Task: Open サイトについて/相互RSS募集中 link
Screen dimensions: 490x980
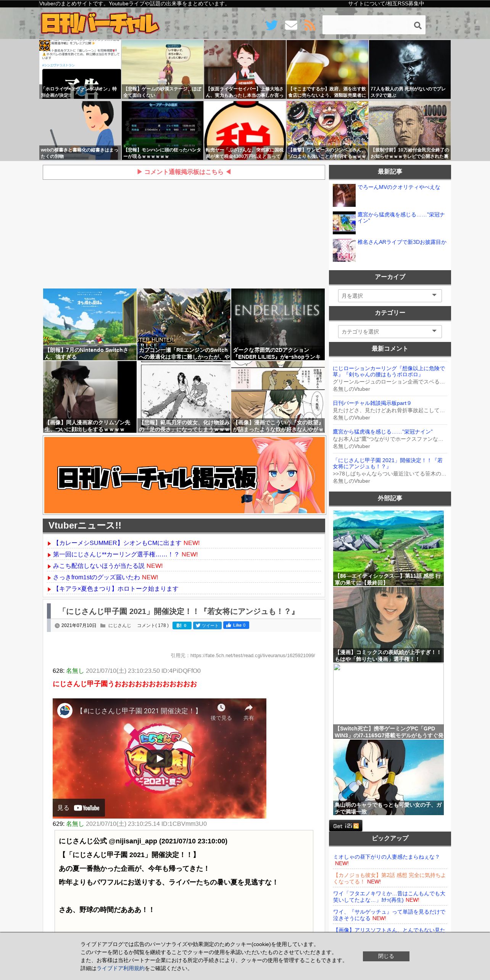Action: click(x=386, y=4)
